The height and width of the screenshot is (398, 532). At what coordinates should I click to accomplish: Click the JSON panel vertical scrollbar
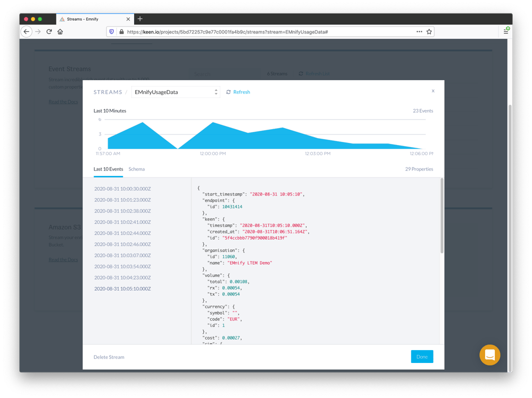point(442,216)
